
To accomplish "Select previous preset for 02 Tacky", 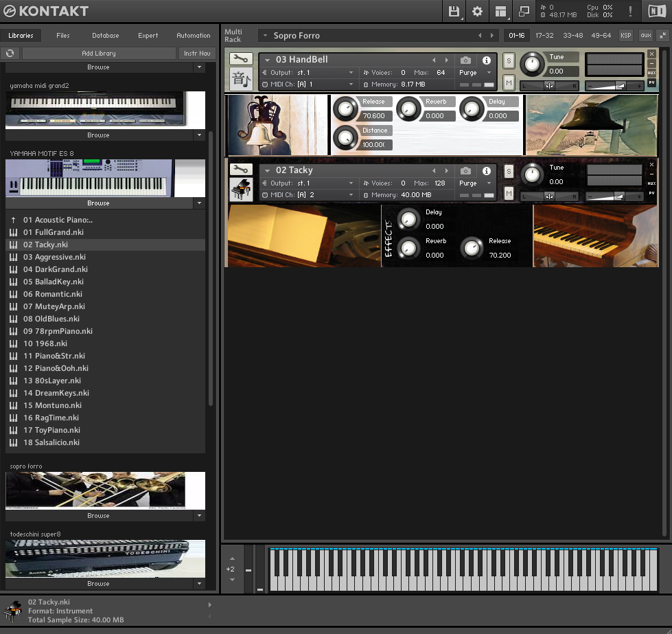I will (434, 171).
